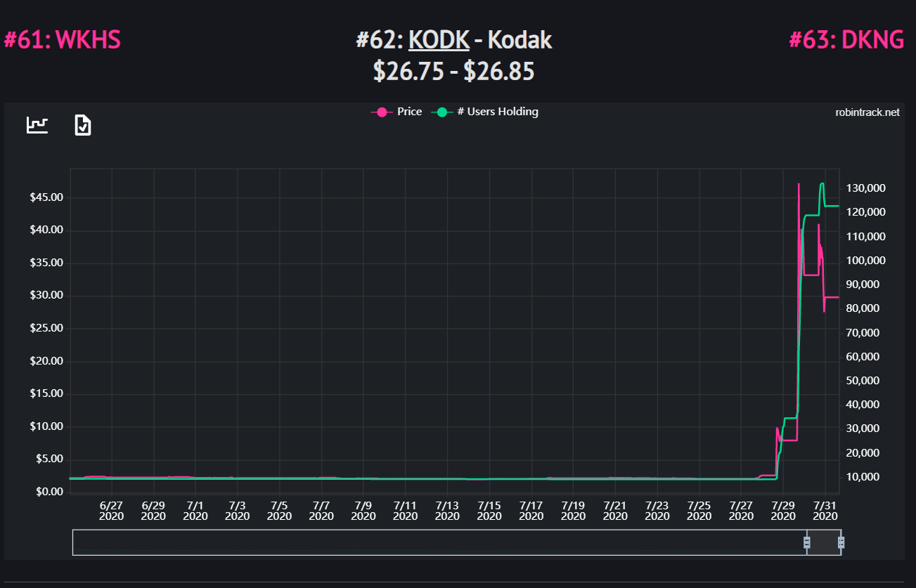Click the left zoom range handle
This screenshot has height=588, width=916.
point(807,542)
